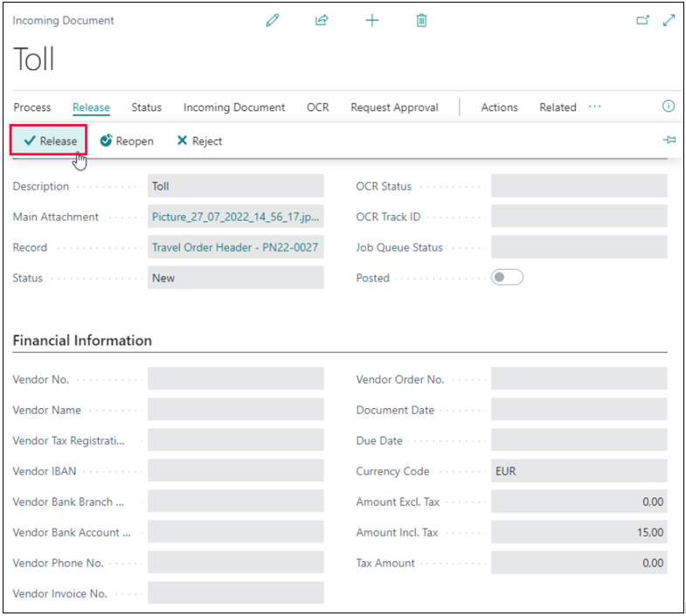Open the Request Approval menu

coord(394,107)
